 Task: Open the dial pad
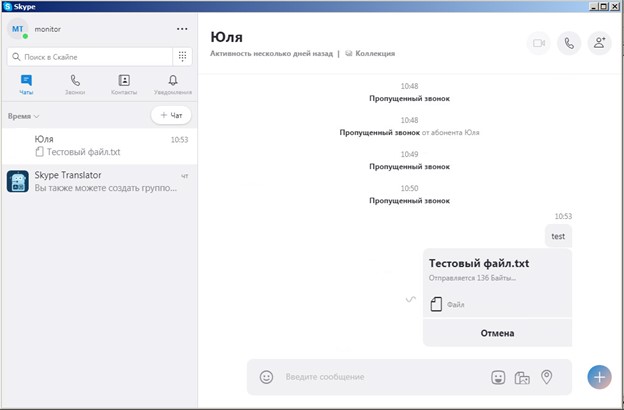pos(182,57)
